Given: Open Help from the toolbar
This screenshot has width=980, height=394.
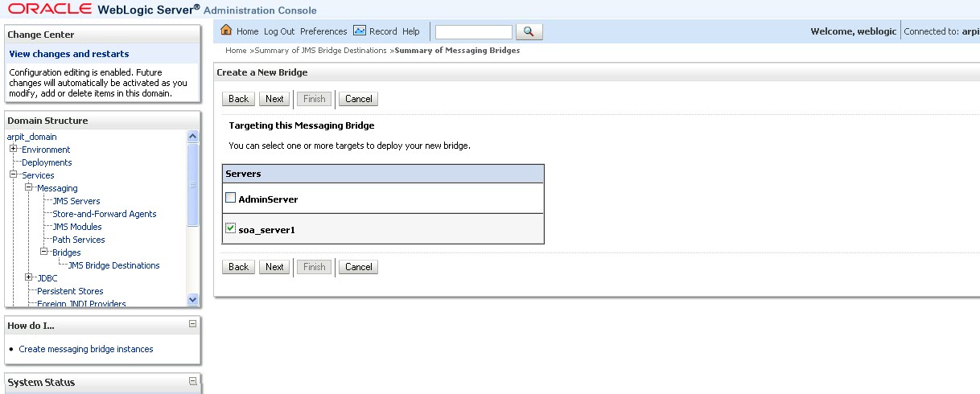Looking at the screenshot, I should pos(411,31).
